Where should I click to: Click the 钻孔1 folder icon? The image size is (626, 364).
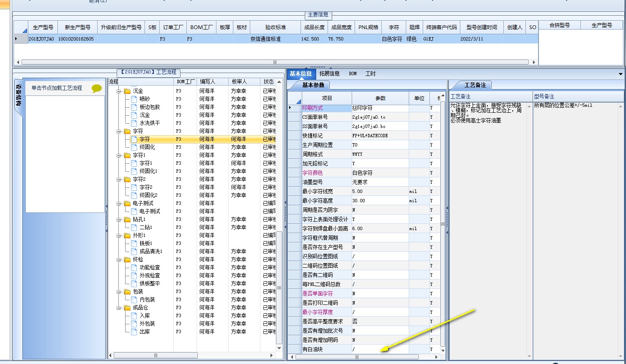[127, 219]
